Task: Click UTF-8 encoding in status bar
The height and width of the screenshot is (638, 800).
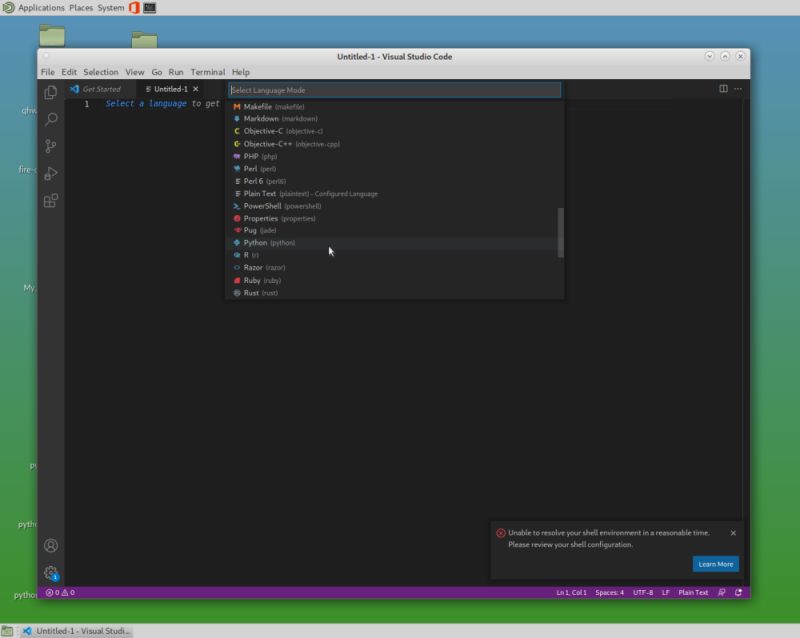Action: click(x=643, y=593)
